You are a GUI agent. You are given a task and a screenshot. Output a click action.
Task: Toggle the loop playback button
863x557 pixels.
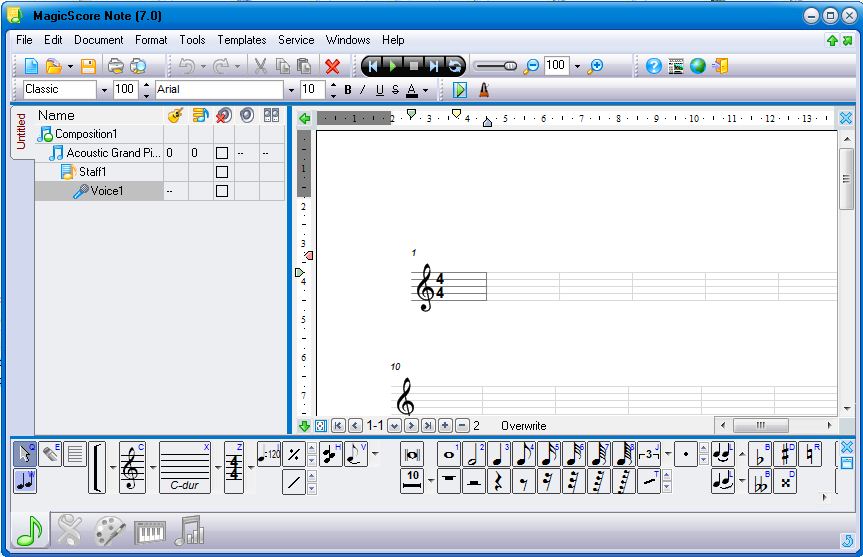(x=455, y=66)
